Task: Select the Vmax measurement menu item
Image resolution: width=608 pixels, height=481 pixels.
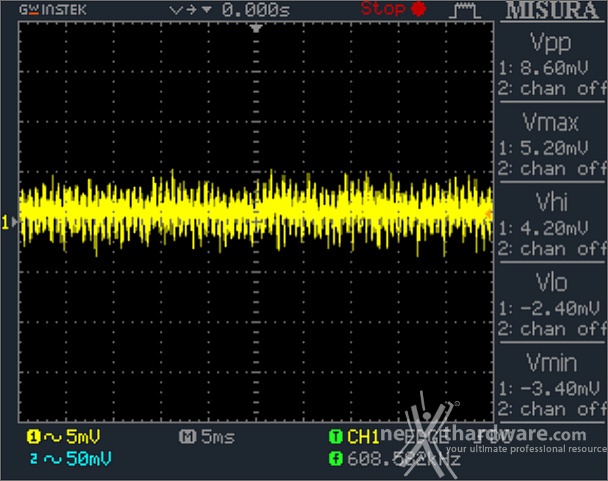Action: click(x=552, y=144)
